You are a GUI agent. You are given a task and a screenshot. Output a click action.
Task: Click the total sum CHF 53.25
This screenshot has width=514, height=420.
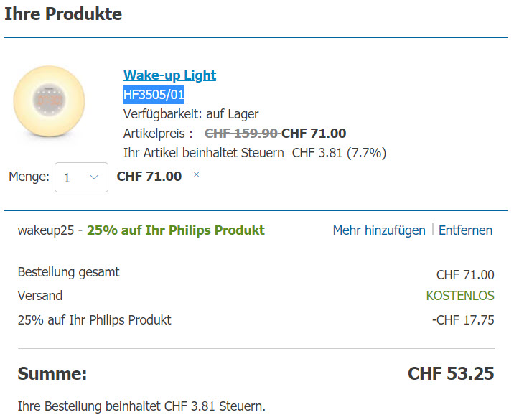click(x=451, y=374)
